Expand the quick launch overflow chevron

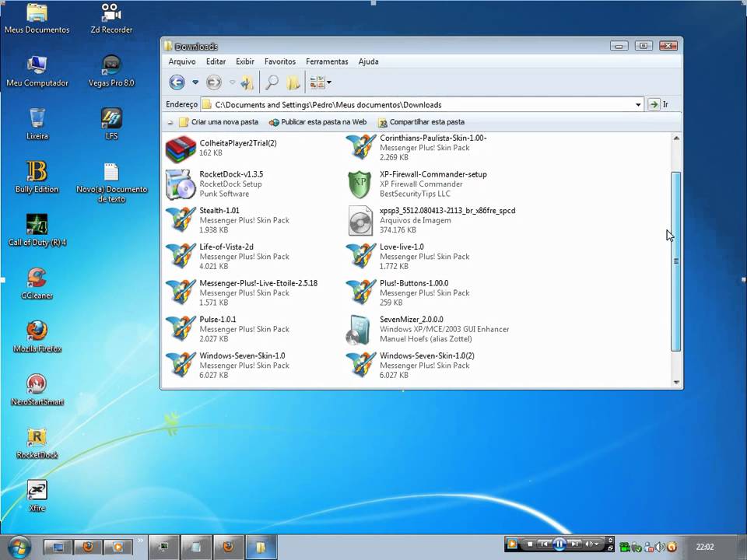(141, 541)
